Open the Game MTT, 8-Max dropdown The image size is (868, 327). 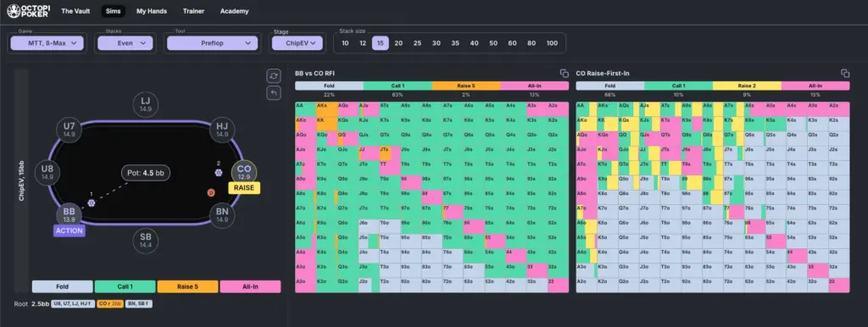point(47,43)
